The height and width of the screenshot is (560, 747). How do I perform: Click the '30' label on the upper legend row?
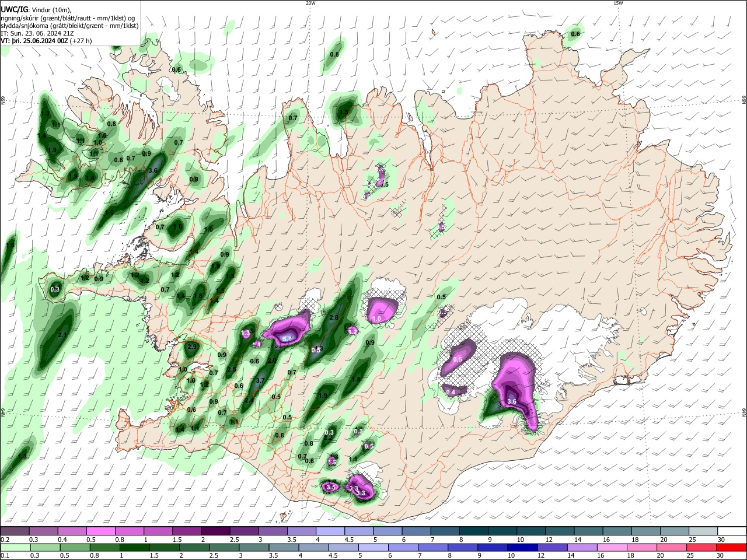(721, 540)
